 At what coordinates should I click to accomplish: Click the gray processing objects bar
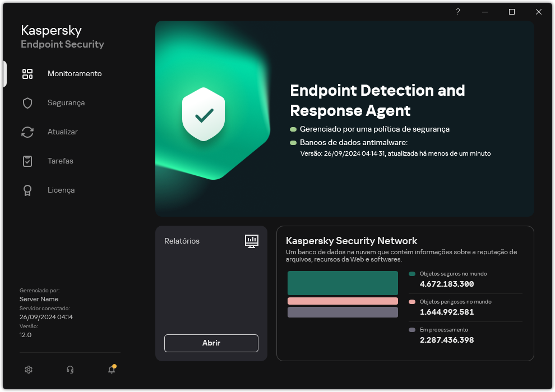tap(343, 312)
